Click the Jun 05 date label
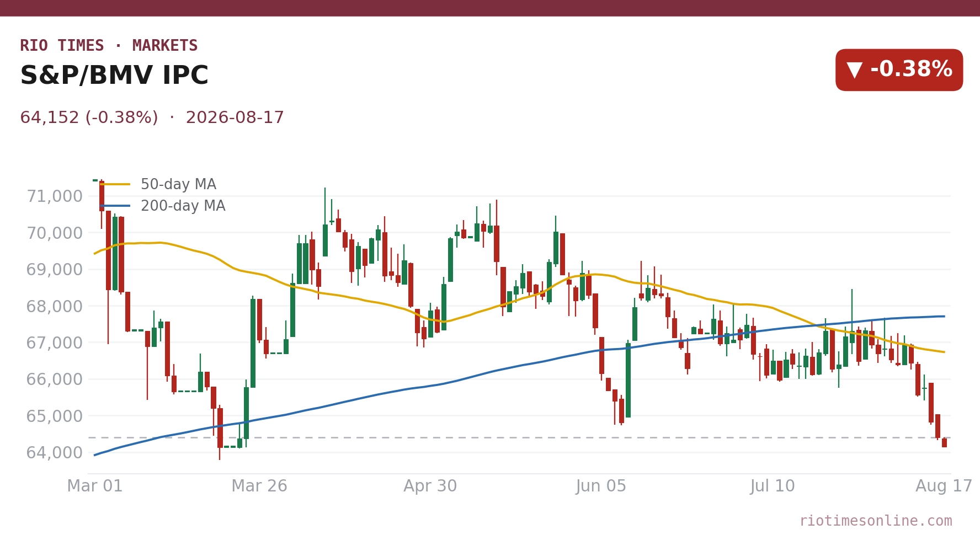This screenshot has height=551, width=980. tap(601, 486)
